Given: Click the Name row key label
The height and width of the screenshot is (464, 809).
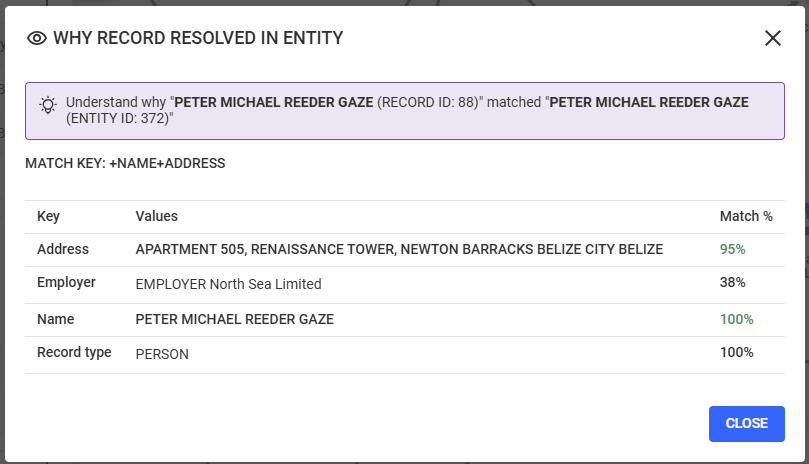Looking at the screenshot, I should pyautogui.click(x=56, y=319).
